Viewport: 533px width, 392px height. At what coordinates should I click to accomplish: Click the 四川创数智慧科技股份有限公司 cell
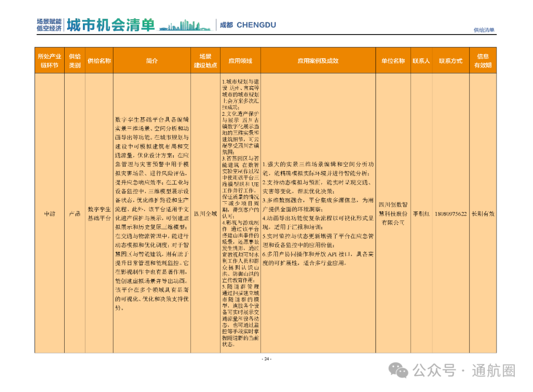pos(393,214)
